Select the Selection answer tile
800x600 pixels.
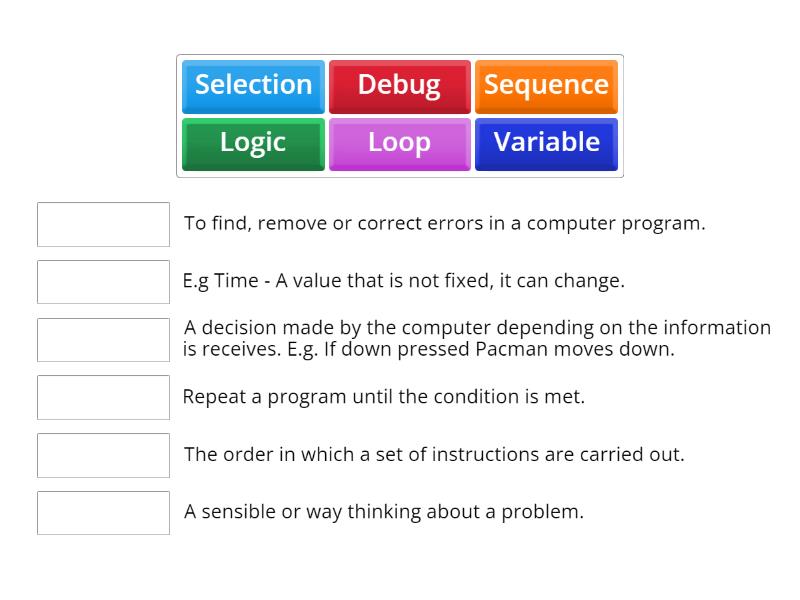252,86
